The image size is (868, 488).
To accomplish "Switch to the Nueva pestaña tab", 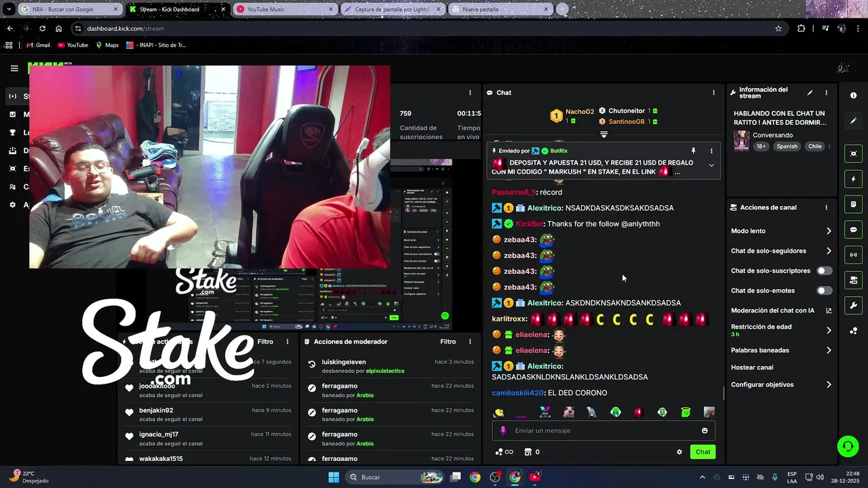I will click(x=500, y=9).
